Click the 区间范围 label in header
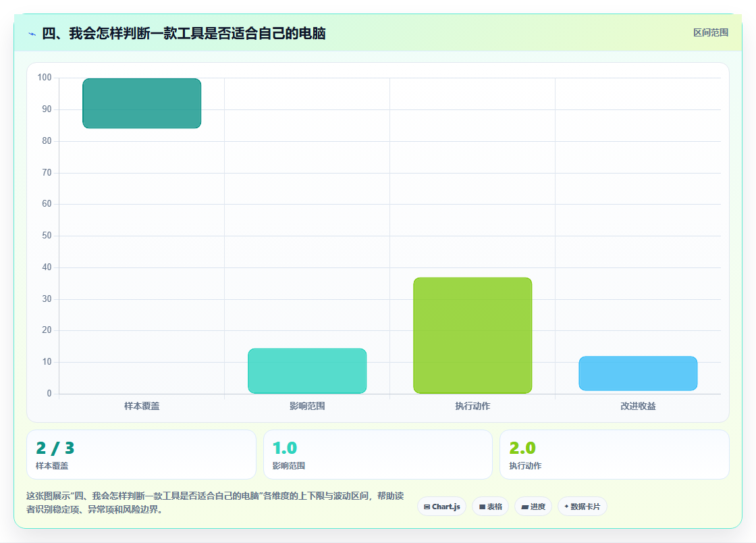This screenshot has width=756, height=543. click(x=711, y=33)
